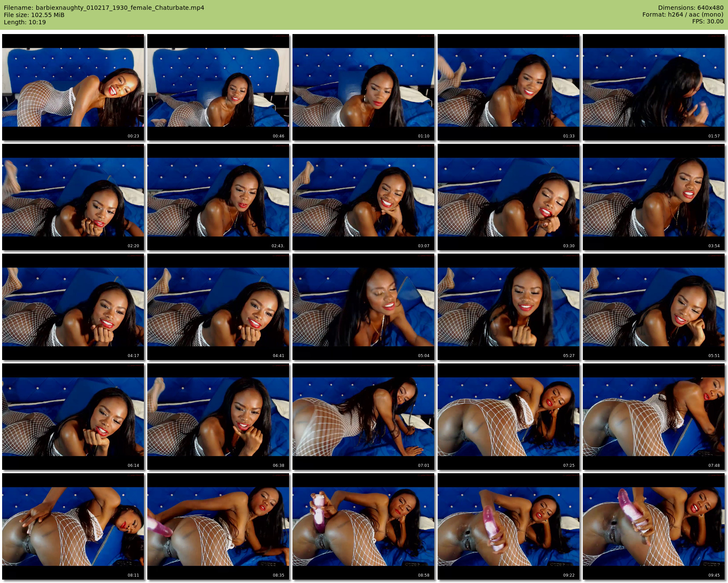Click the thumbnail frame stamped 08:11
The height and width of the screenshot is (583, 728).
(x=73, y=526)
